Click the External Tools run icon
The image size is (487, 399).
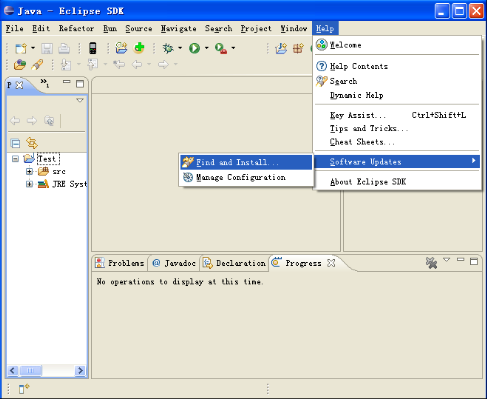click(221, 48)
